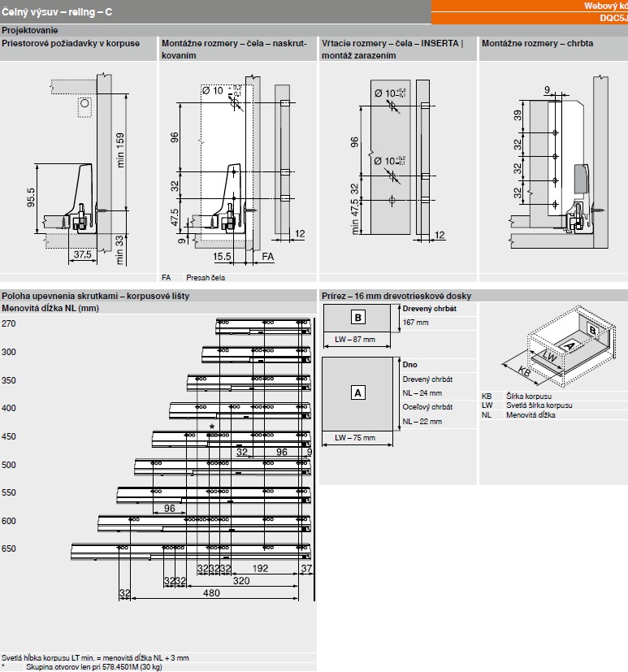This screenshot has width=628, height=672.
Task: Click the asterisk above the 450 rail
Action: tap(212, 427)
